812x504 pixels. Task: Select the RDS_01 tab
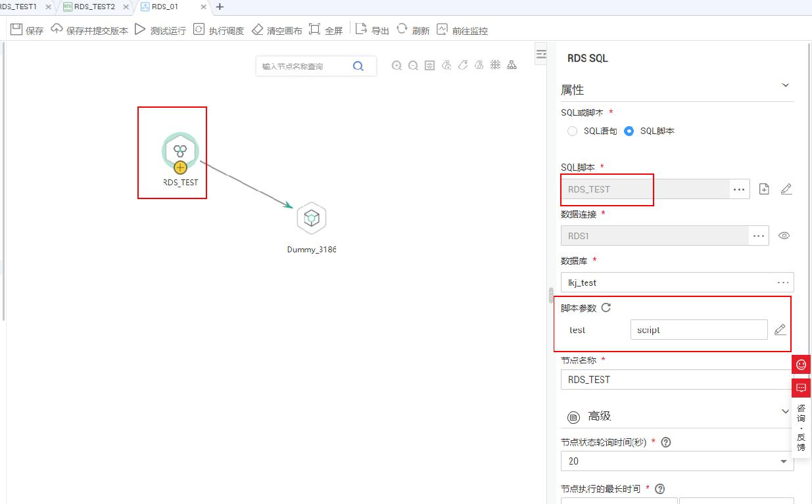point(160,7)
